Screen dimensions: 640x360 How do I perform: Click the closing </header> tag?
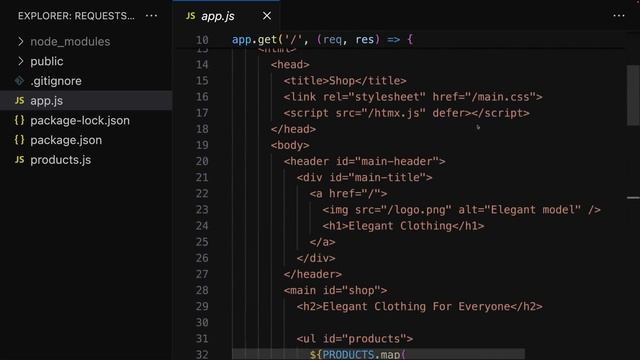313,274
